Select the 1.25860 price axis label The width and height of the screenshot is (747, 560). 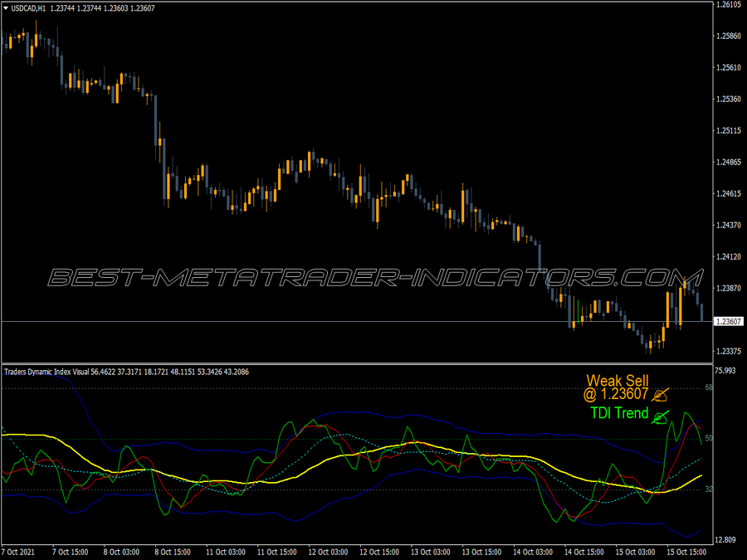click(x=729, y=37)
